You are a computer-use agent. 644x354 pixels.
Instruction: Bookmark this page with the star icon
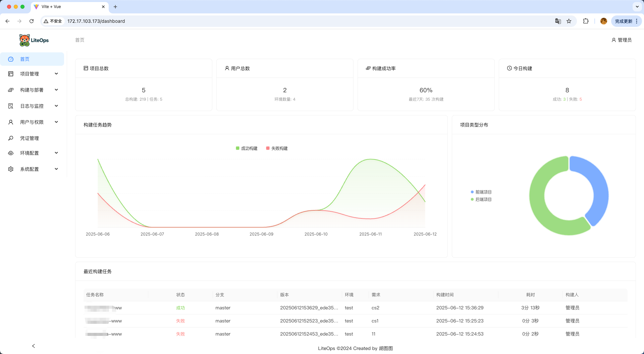[x=569, y=21]
